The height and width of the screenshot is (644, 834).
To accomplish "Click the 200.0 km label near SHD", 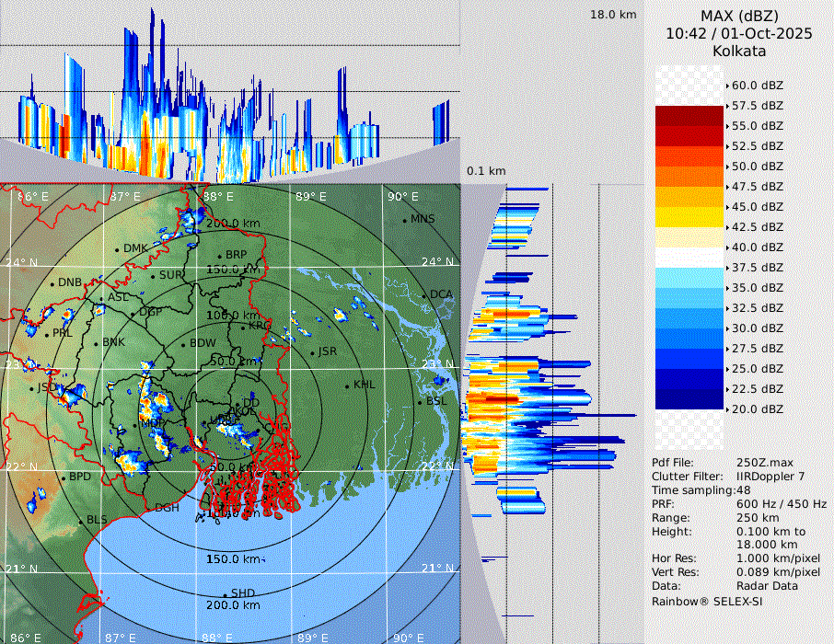I will 232,606.
